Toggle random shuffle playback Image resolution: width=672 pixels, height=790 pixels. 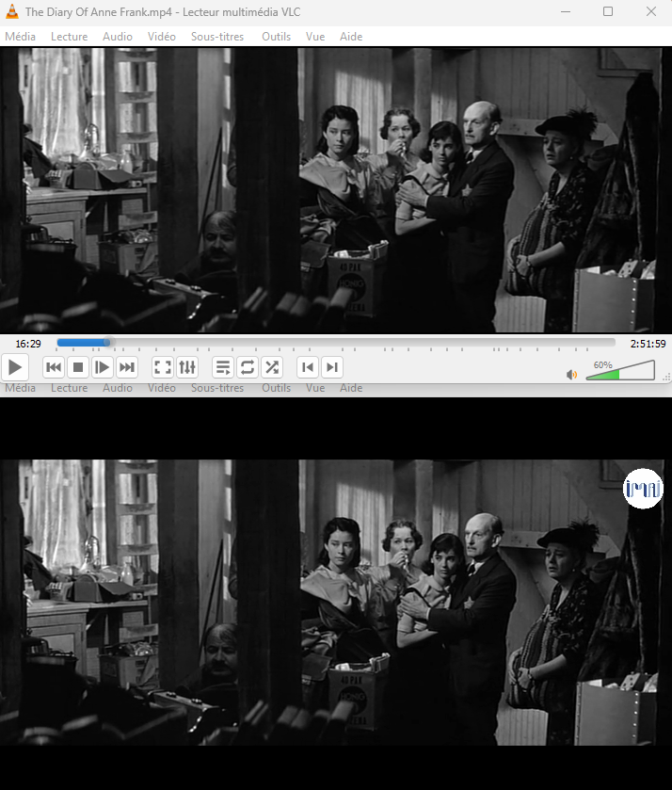[271, 367]
